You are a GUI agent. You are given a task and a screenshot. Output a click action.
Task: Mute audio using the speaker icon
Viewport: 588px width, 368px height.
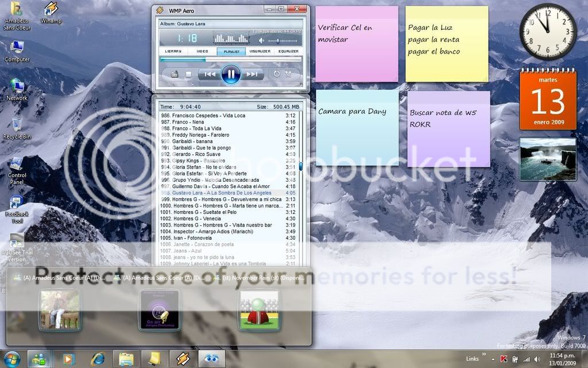point(261,40)
